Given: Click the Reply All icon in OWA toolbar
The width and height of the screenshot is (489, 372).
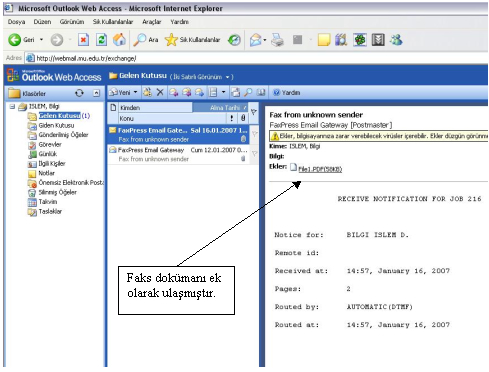Looking at the screenshot, I should coord(186,92).
